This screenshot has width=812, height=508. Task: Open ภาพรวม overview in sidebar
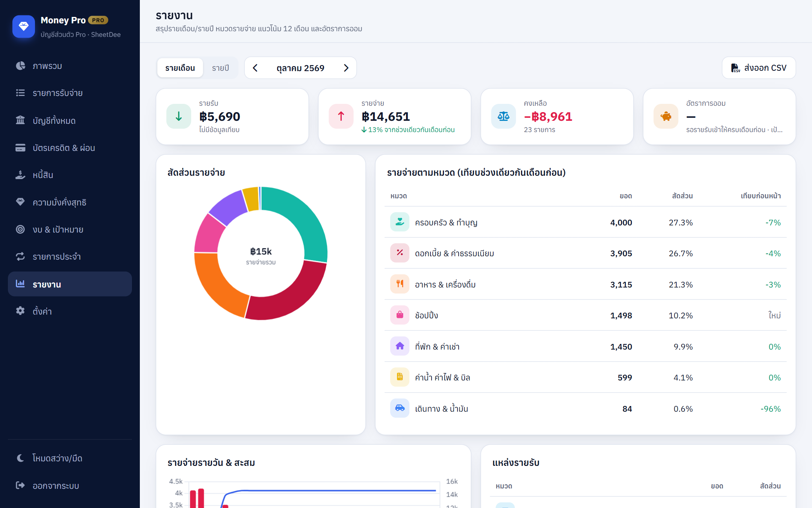point(70,66)
